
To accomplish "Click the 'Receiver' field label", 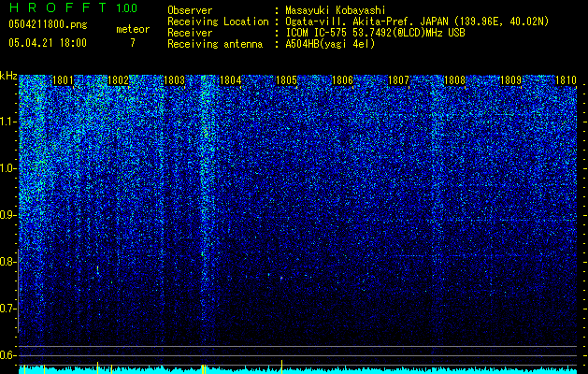I will (190, 33).
